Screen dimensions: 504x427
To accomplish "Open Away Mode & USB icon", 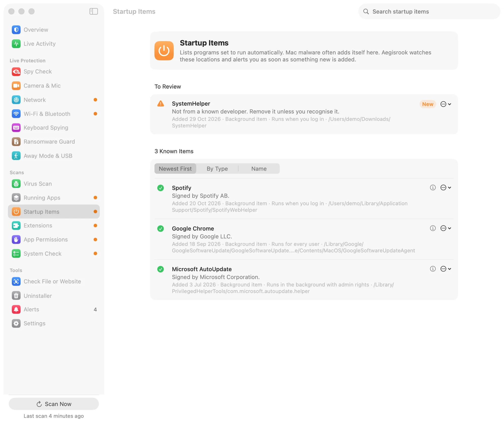I will coord(16,156).
